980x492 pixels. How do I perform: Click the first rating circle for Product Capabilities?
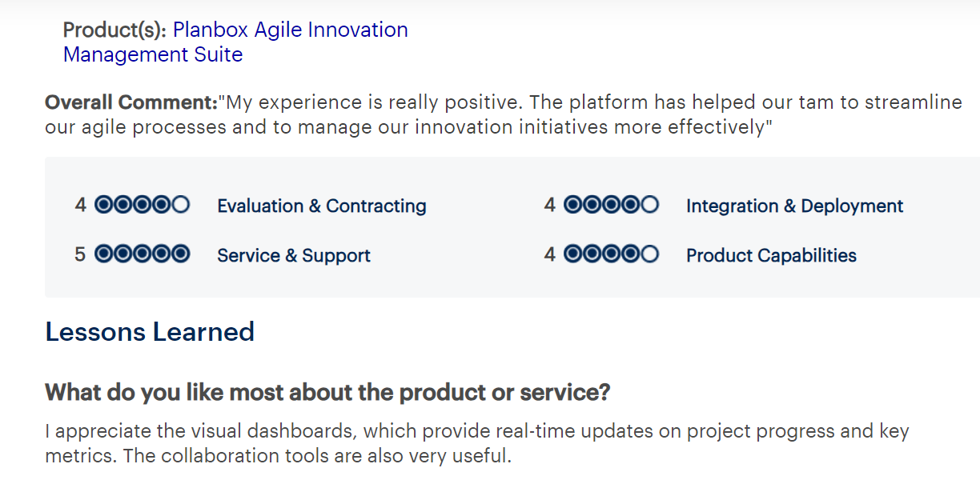573,254
